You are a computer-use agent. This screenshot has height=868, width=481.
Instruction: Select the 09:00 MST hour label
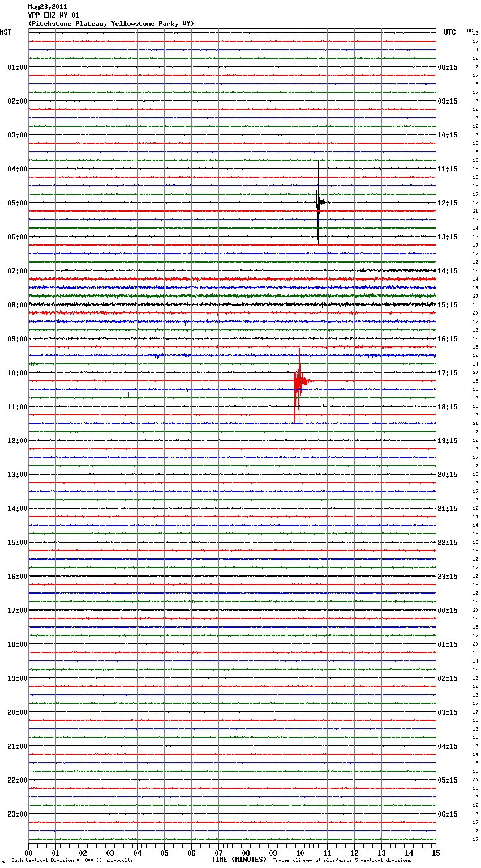pyautogui.click(x=17, y=339)
